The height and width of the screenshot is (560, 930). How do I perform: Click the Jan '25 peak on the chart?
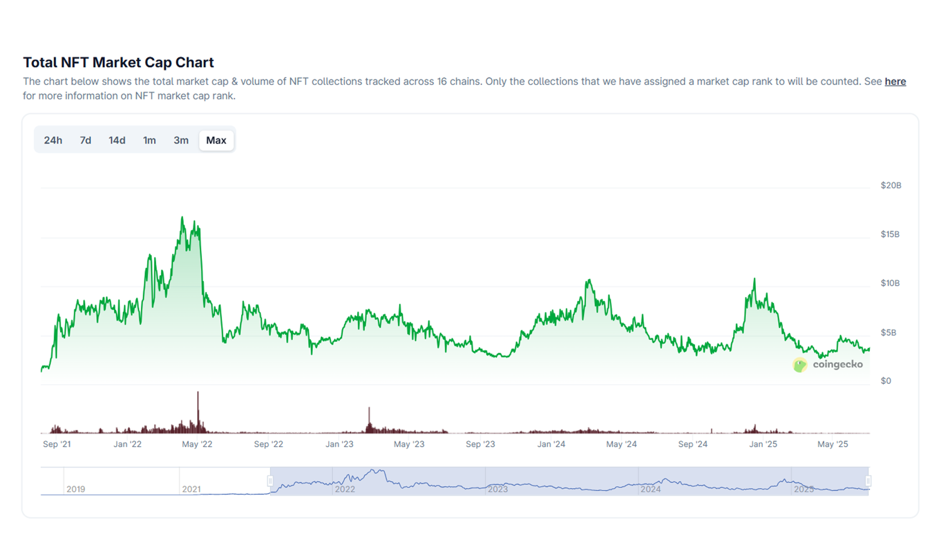(754, 279)
